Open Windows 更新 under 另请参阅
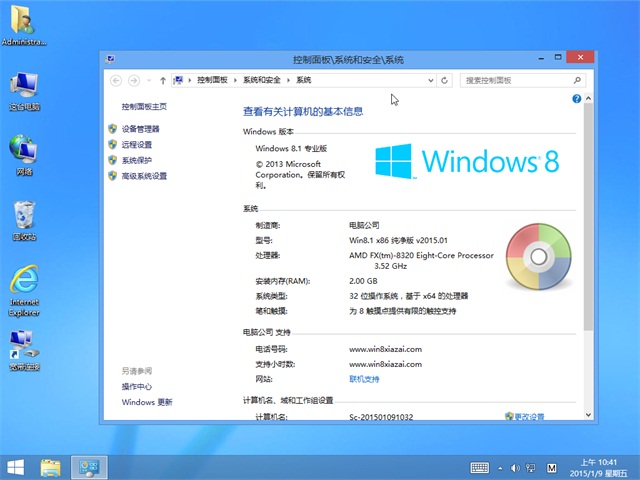This screenshot has width=640, height=480. click(x=147, y=402)
